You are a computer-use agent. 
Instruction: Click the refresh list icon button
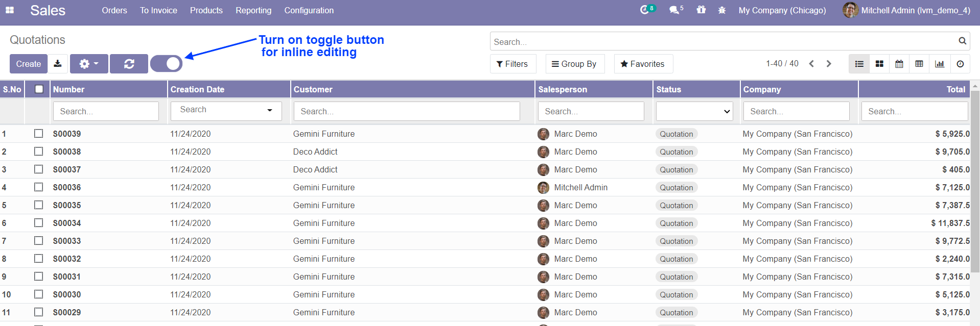(x=129, y=64)
